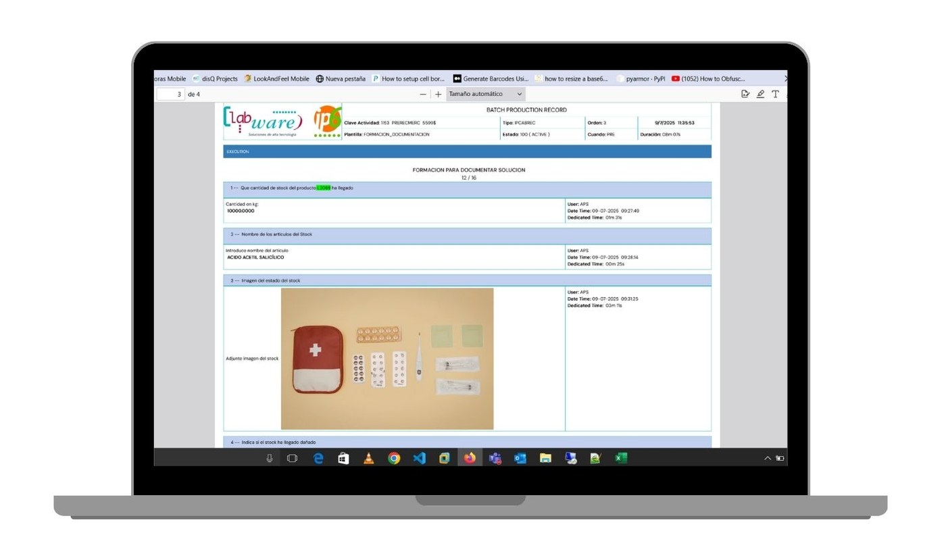Click the microphone icon in taskbar
Viewport: 946px width, 560px height.
(270, 458)
